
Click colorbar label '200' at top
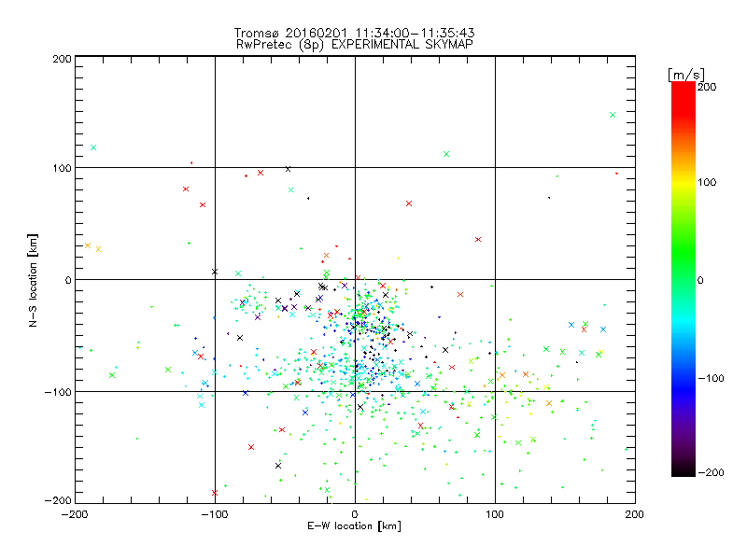coord(707,87)
